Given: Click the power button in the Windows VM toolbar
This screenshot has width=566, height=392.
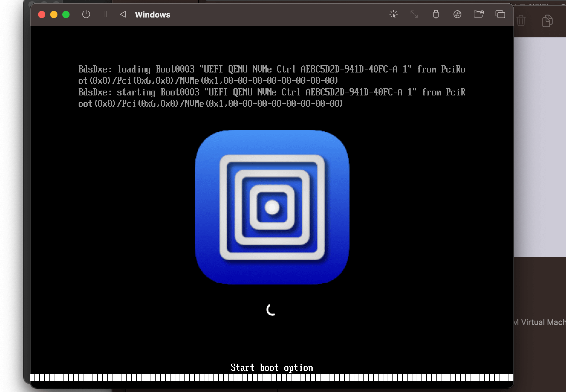Looking at the screenshot, I should click(86, 14).
